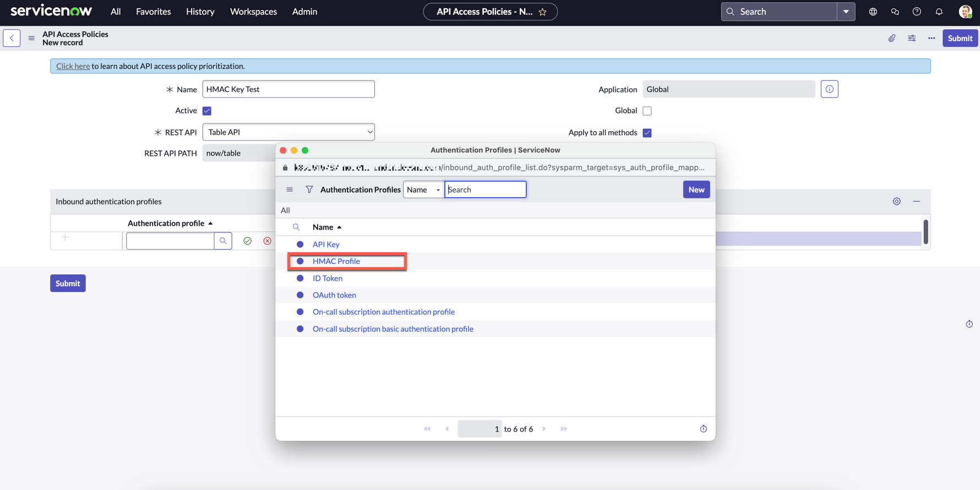Show notifications bell icon
The image size is (980, 490).
[939, 12]
